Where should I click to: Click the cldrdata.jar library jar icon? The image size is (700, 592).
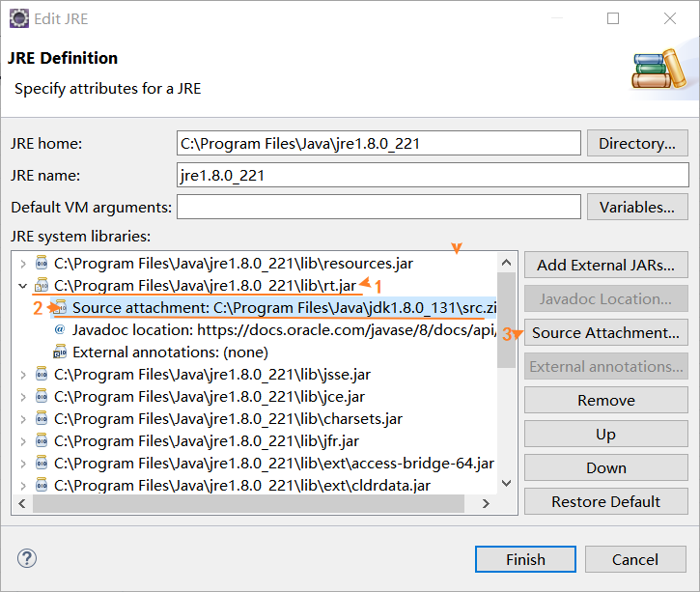click(x=42, y=486)
